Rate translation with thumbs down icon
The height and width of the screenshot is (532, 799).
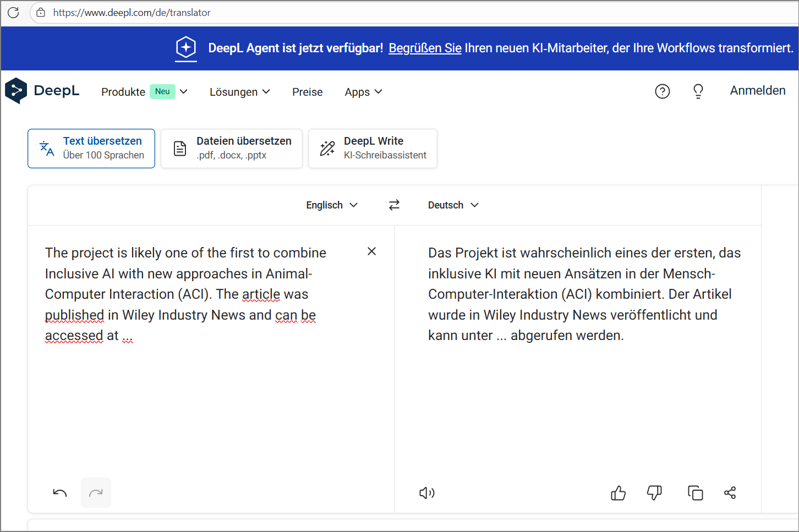point(654,493)
